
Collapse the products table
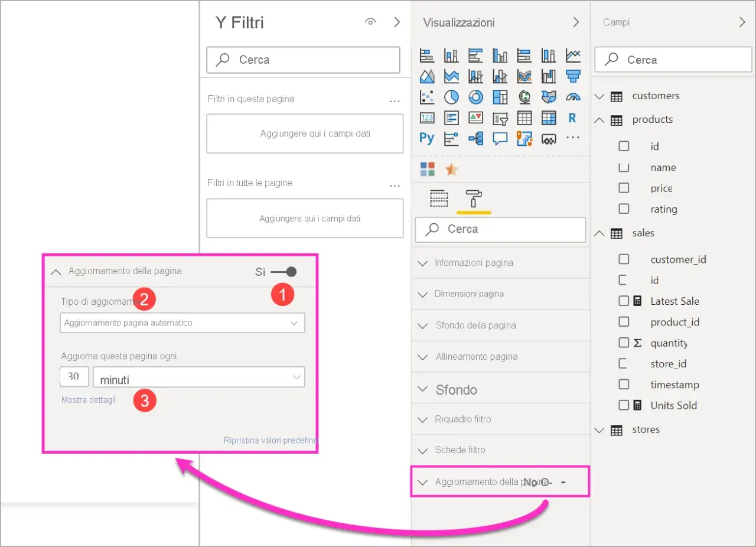pos(600,120)
